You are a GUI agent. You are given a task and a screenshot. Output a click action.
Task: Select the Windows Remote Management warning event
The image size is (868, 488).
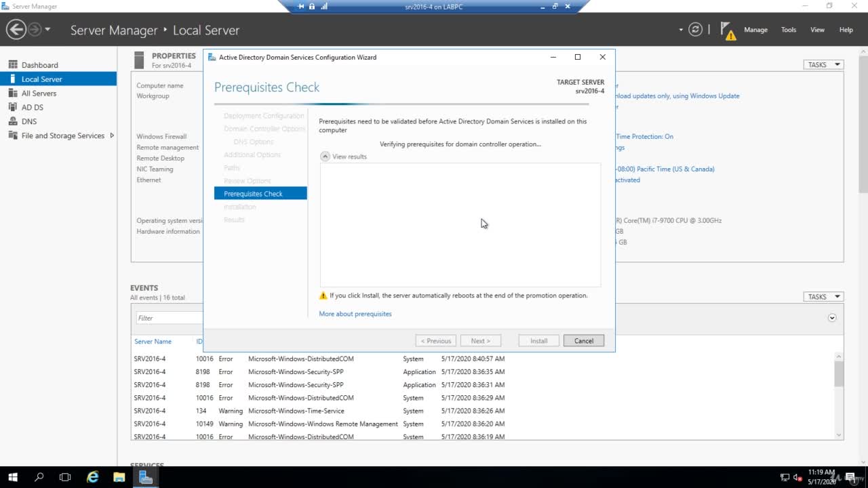pos(483,424)
